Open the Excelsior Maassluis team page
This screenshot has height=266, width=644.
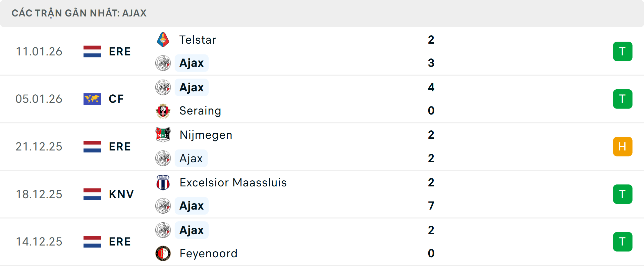click(233, 182)
